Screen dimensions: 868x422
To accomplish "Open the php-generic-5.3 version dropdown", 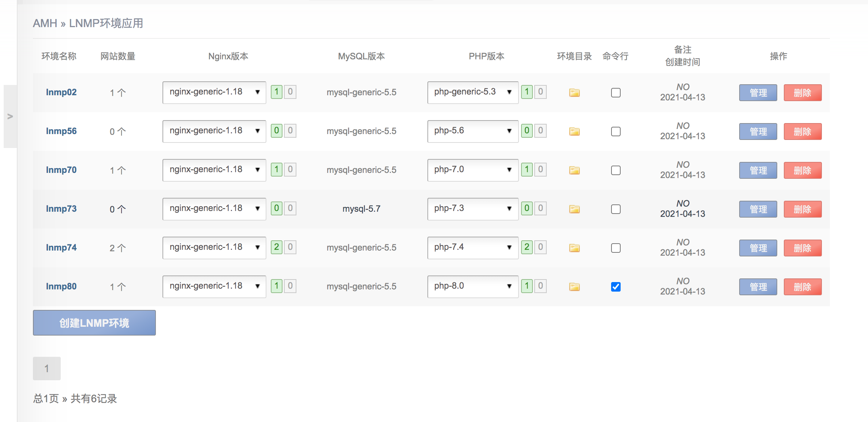I will (472, 92).
